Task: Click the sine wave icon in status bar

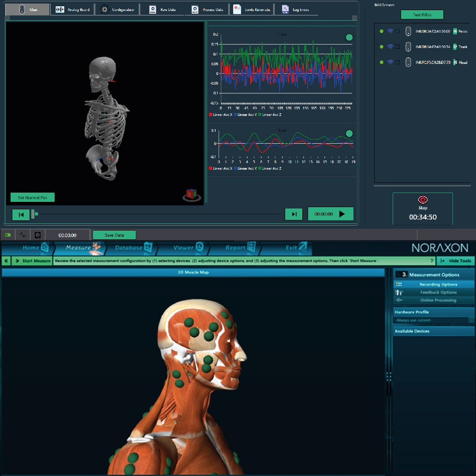Action: click(23, 235)
